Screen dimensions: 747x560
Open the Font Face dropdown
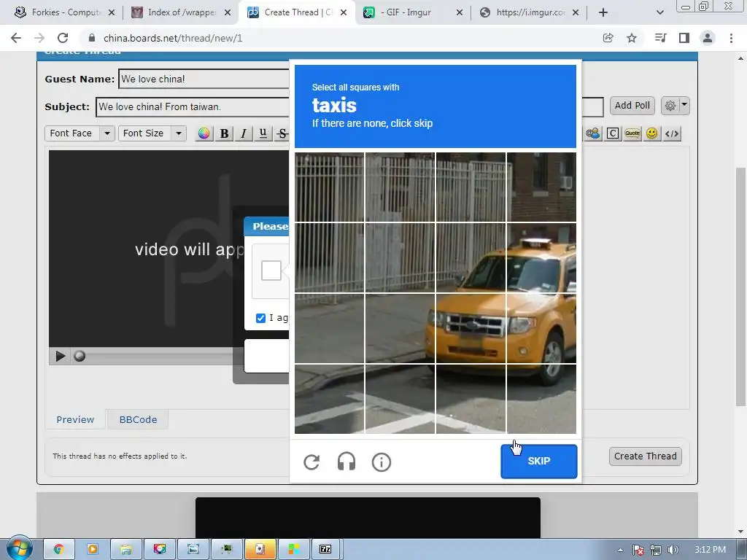[80, 133]
